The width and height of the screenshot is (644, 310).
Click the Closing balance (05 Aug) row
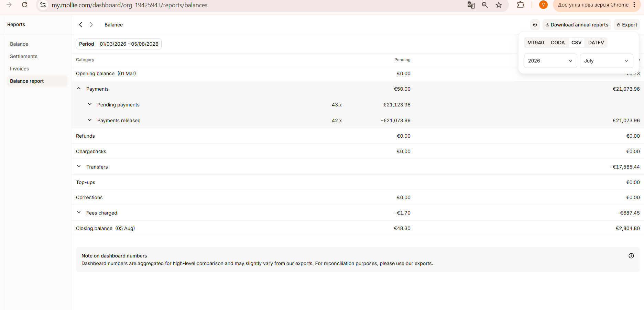point(358,228)
